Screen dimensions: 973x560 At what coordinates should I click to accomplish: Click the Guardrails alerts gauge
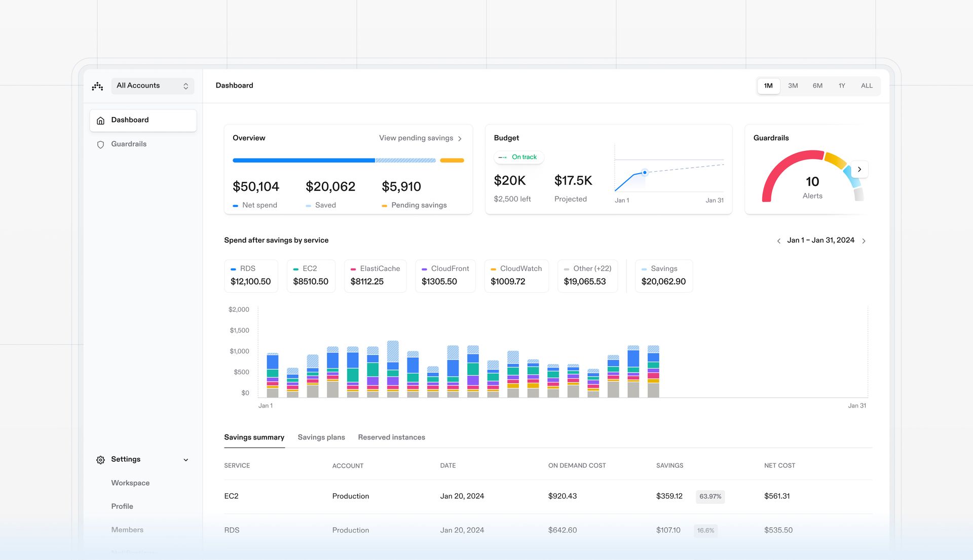pyautogui.click(x=812, y=177)
